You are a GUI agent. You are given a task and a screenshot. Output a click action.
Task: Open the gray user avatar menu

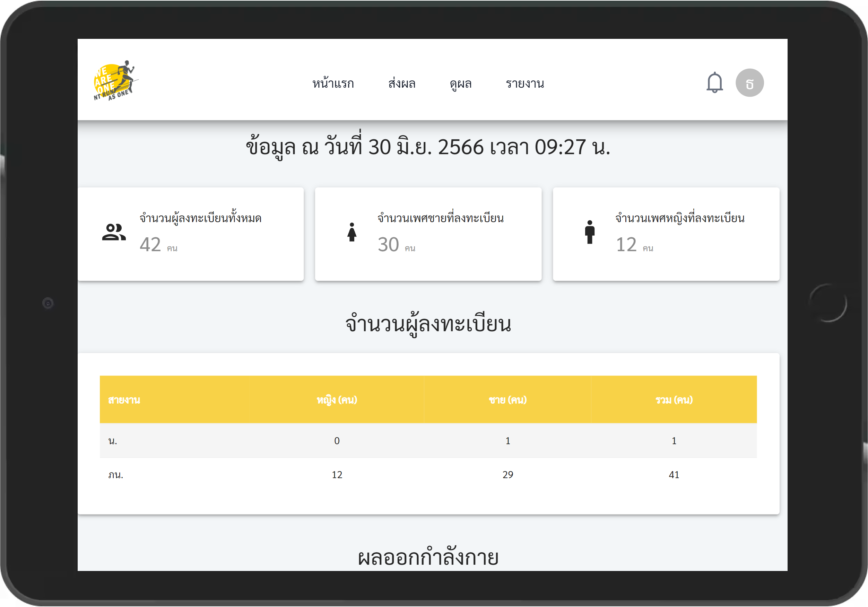coord(749,83)
